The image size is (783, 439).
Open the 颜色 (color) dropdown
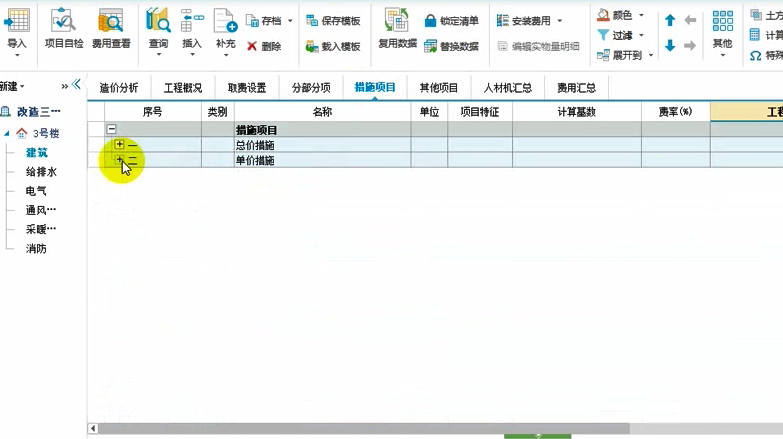click(621, 15)
